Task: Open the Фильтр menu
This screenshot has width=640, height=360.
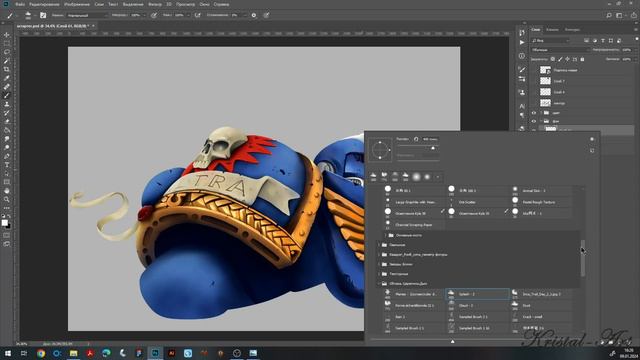Action: [x=155, y=4]
